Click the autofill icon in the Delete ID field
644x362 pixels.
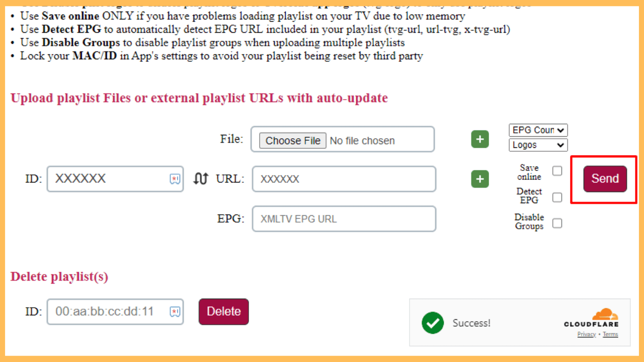174,312
